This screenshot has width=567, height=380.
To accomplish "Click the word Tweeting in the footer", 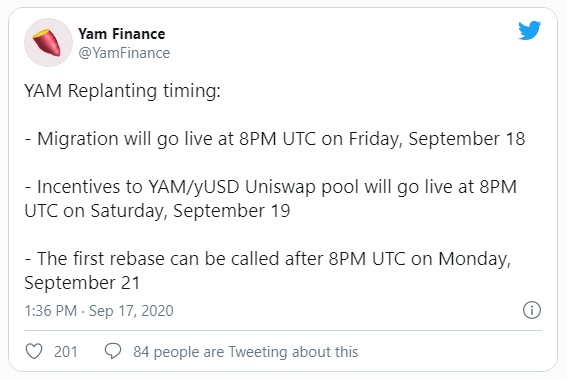I will [x=257, y=352].
